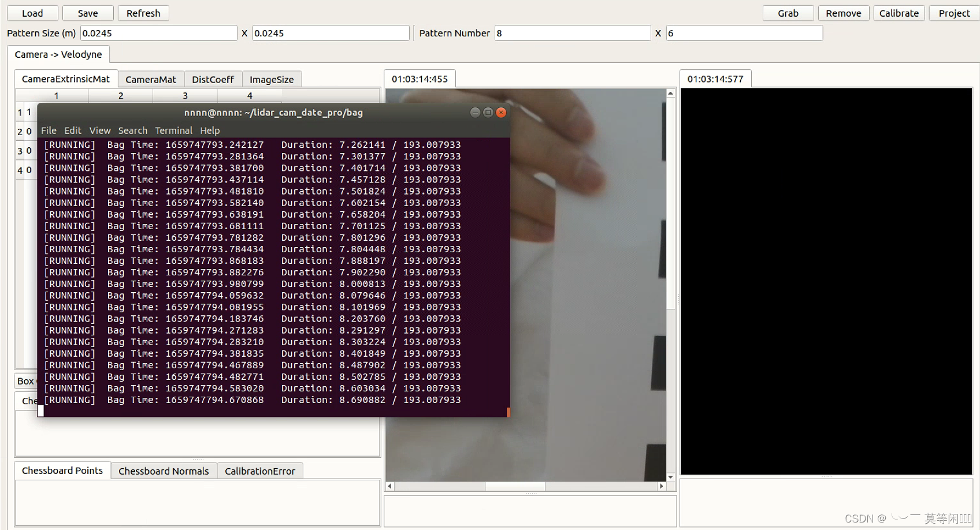Edit second Pattern Size field after X
Screen dimensions: 980x530
pos(331,33)
